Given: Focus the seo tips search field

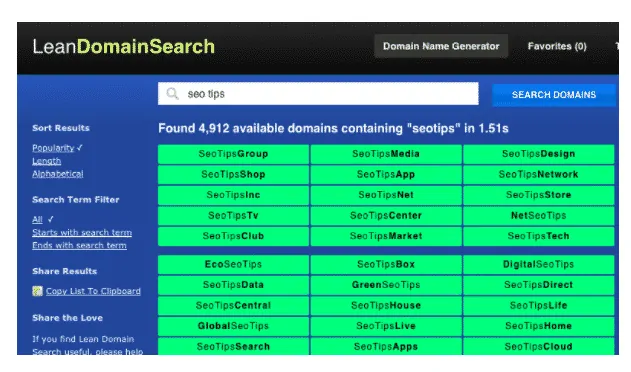Looking at the screenshot, I should pyautogui.click(x=318, y=94).
